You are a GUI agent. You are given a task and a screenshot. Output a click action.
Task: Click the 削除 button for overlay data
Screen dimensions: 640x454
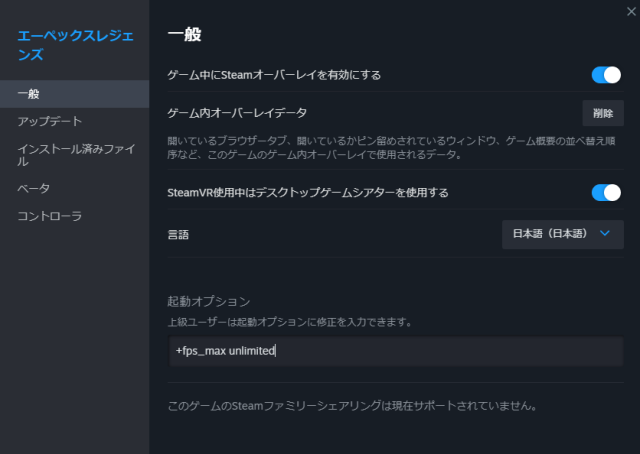click(x=603, y=113)
